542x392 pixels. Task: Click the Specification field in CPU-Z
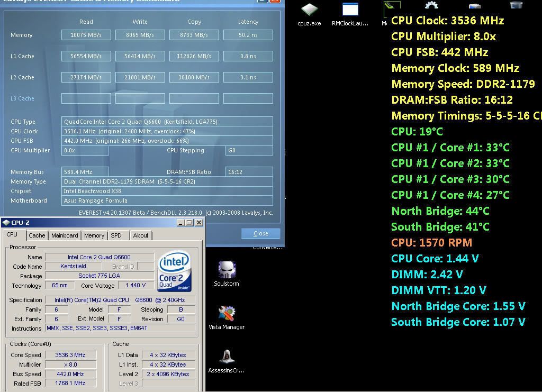click(120, 300)
